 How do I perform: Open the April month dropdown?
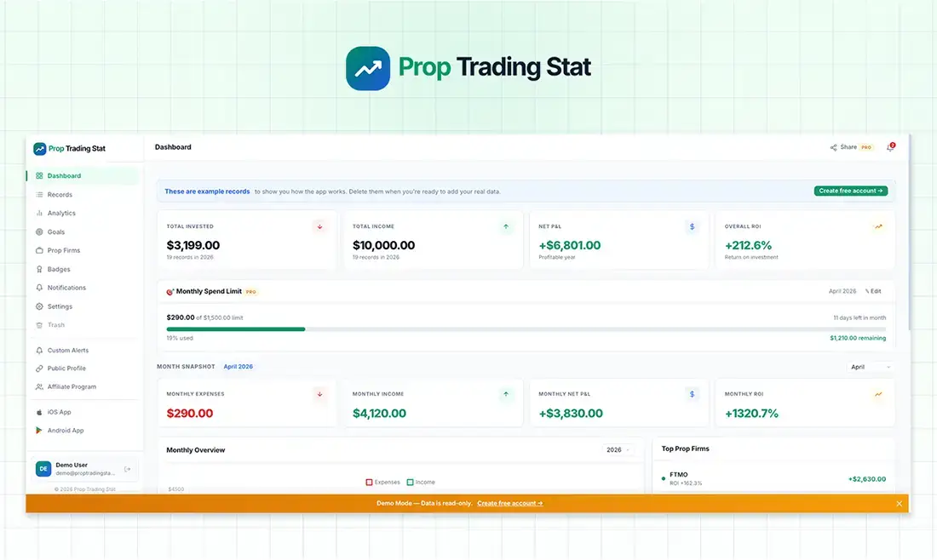point(871,367)
